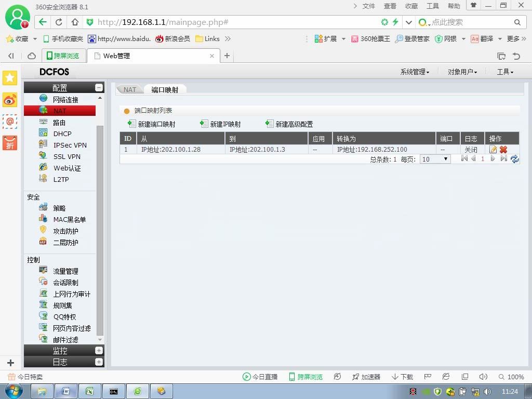Open 新浪会员 bookmark
The image size is (532, 399).
[172, 38]
